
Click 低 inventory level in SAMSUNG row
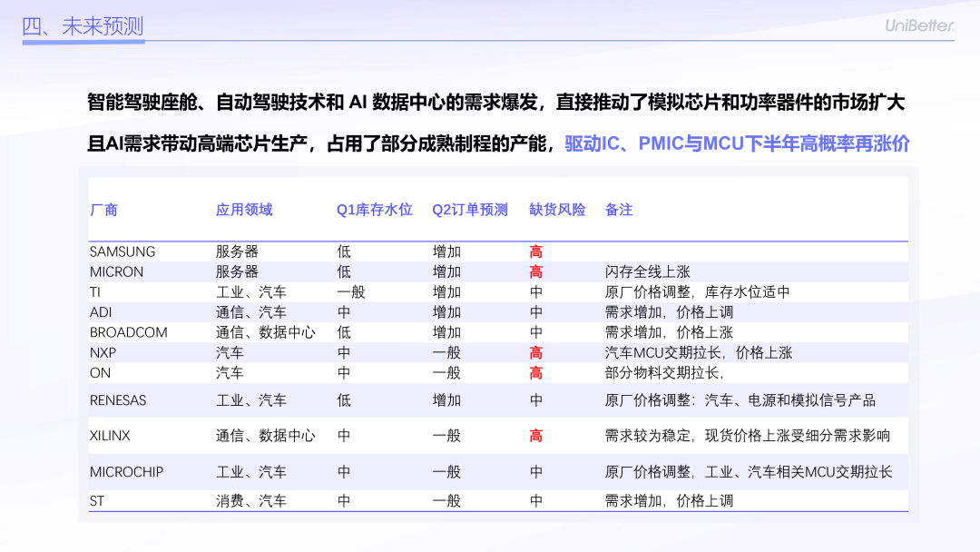344,251
